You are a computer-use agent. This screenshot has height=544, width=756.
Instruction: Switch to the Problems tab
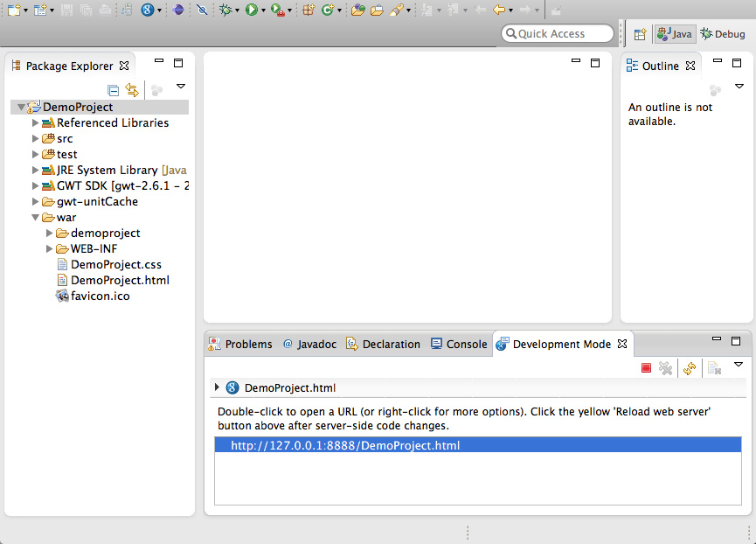pyautogui.click(x=240, y=344)
